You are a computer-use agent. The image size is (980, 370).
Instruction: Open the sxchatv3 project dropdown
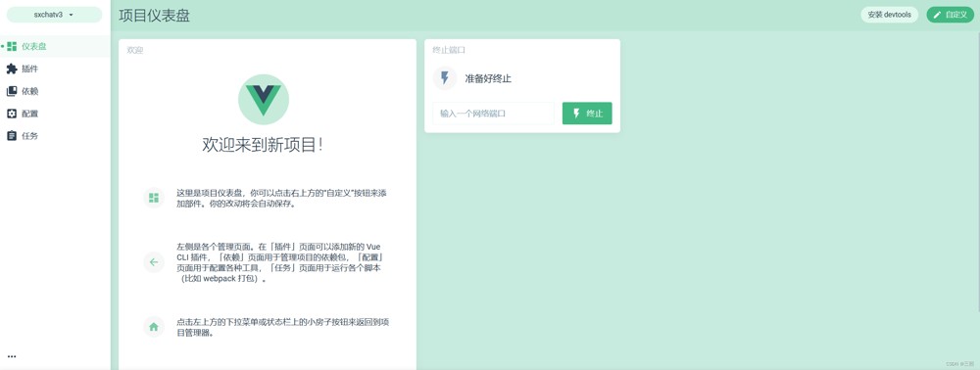[54, 15]
